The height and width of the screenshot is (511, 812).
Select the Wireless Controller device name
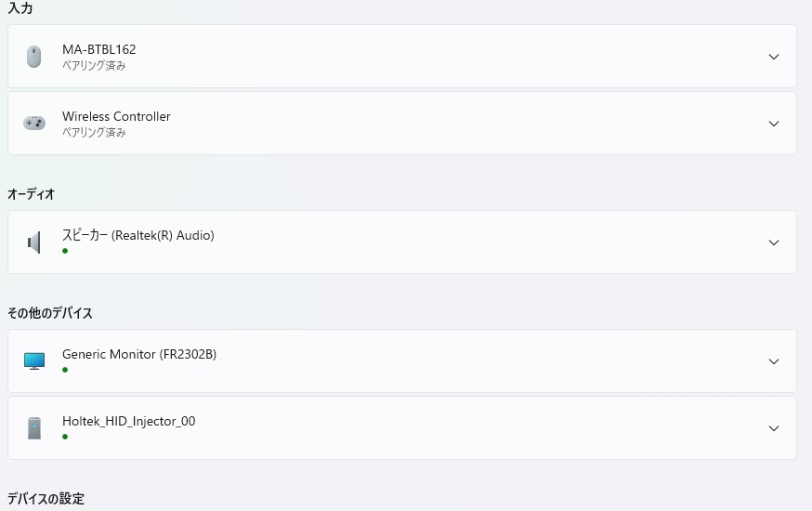116,116
